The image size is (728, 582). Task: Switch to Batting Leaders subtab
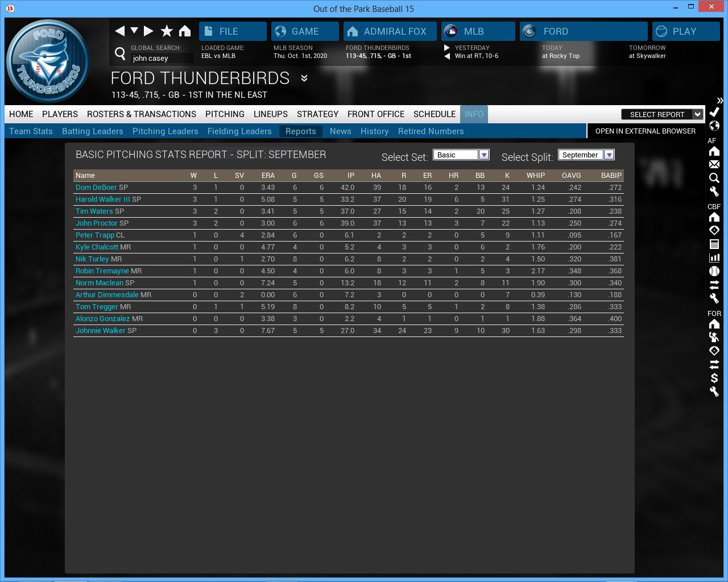click(x=92, y=131)
